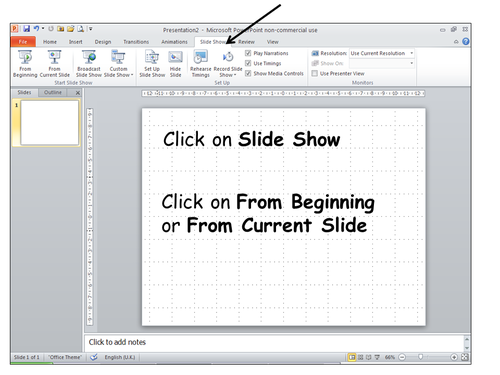Viewport: 500px width, 375px height.
Task: Start slideshow From Beginning
Action: click(25, 64)
